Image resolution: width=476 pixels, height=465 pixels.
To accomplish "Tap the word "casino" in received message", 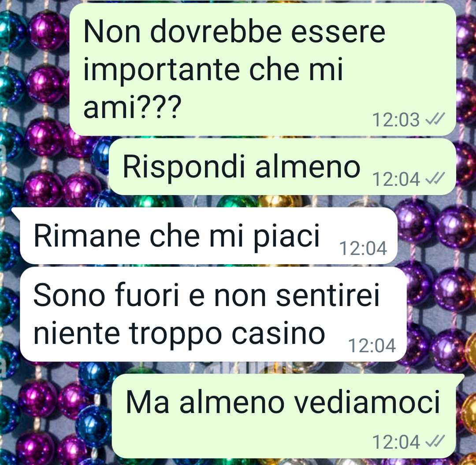I will (279, 334).
